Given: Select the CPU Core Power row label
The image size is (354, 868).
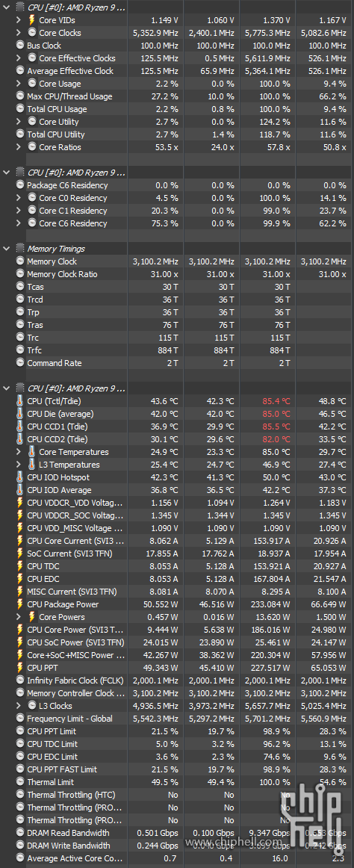Looking at the screenshot, I should [75, 630].
